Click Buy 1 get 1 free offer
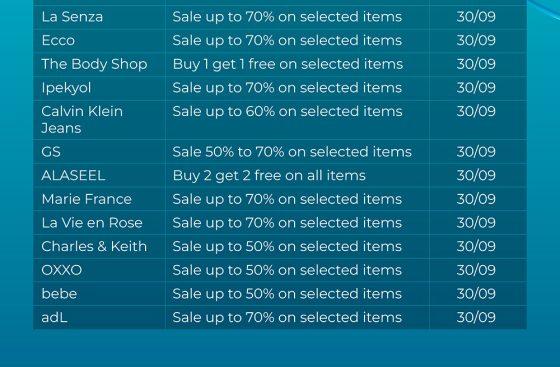560x367 pixels. pos(288,64)
